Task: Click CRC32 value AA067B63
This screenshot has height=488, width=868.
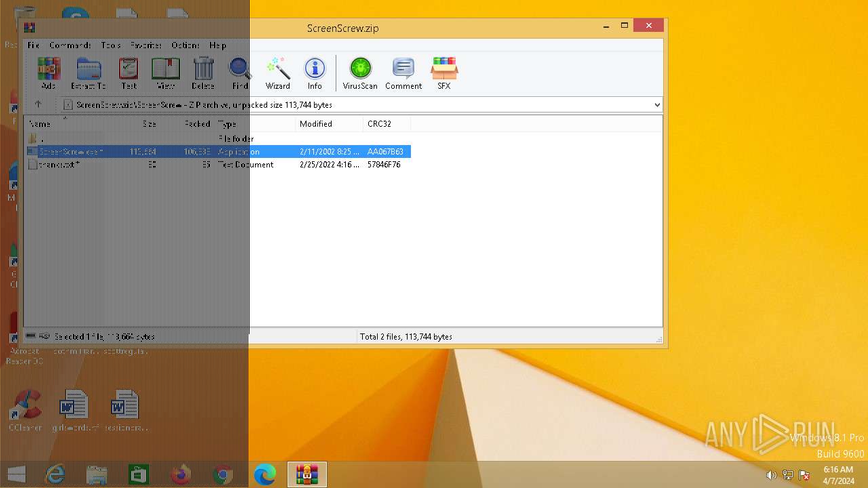Action: (x=385, y=152)
